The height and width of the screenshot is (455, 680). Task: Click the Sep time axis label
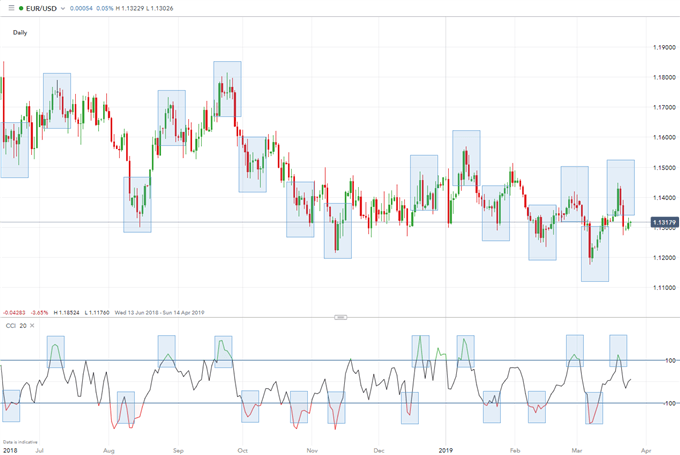[178, 451]
